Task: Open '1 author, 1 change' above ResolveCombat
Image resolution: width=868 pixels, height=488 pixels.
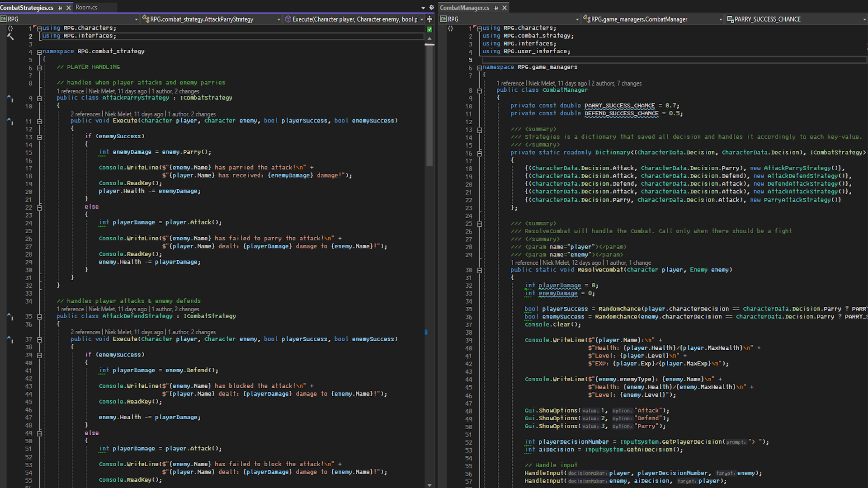Action: click(628, 263)
